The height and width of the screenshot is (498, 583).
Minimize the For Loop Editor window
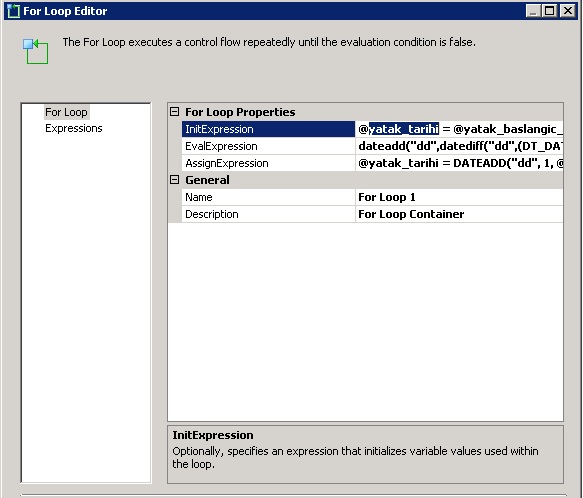click(533, 11)
